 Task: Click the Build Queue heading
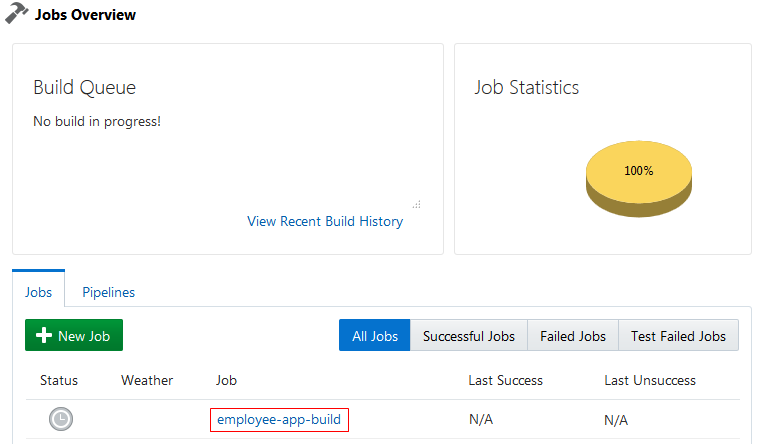(84, 87)
